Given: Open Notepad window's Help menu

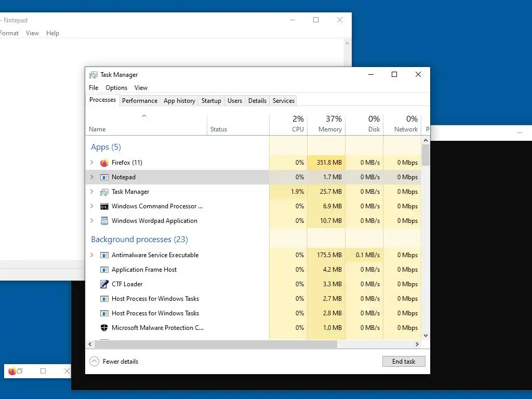Looking at the screenshot, I should pyautogui.click(x=52, y=33).
